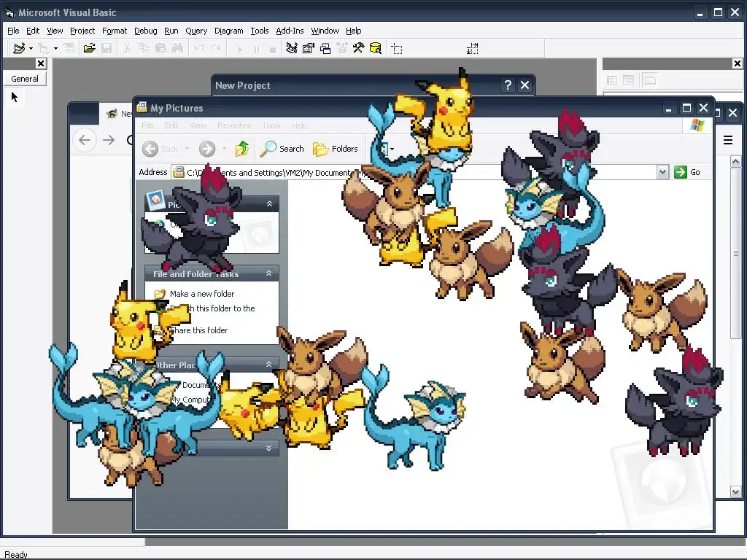
Task: Open the Object Browser toolbar icon
Action: (342, 48)
